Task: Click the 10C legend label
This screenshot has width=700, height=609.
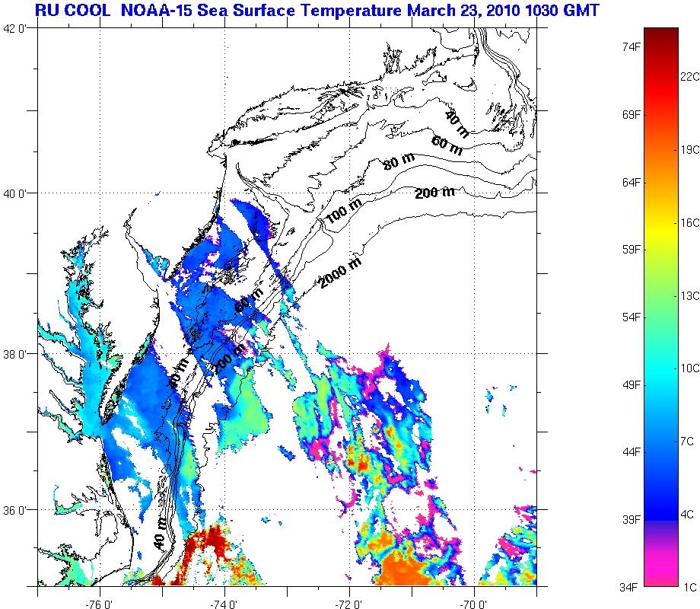Action: [x=690, y=368]
